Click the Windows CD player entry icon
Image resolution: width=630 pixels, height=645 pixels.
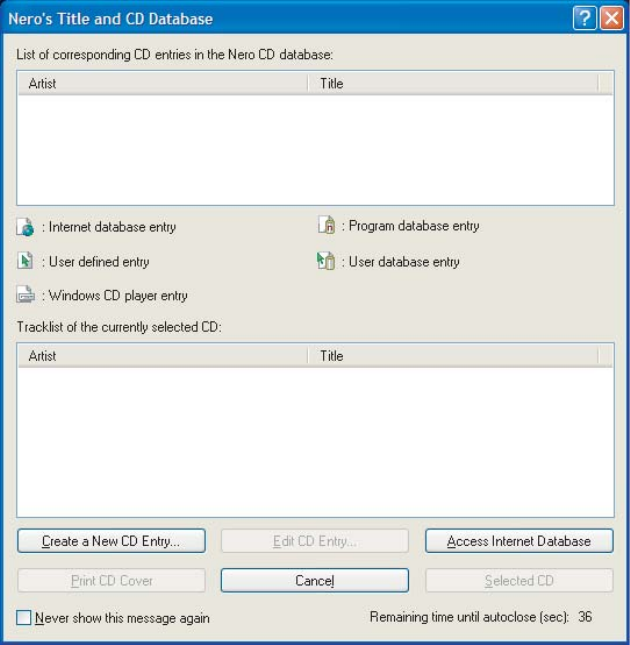pyautogui.click(x=25, y=295)
